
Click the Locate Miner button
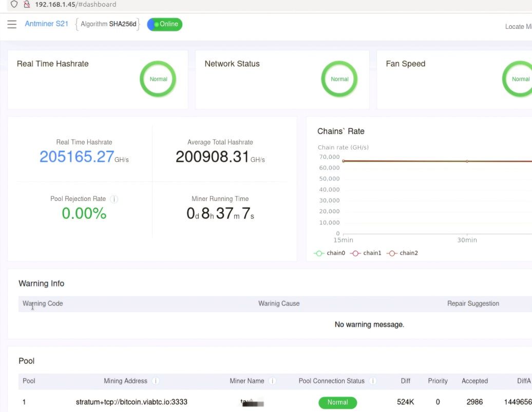pos(519,27)
